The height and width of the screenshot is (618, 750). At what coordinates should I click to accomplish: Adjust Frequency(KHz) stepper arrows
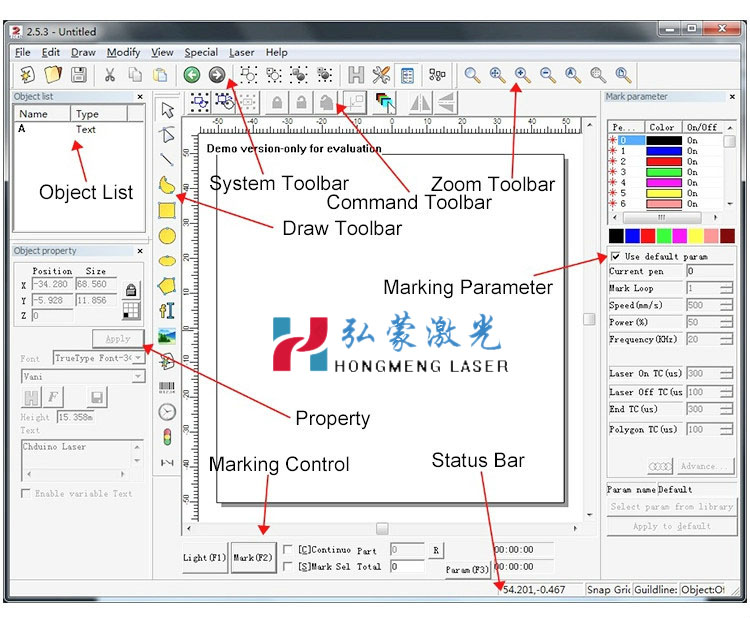point(726,340)
